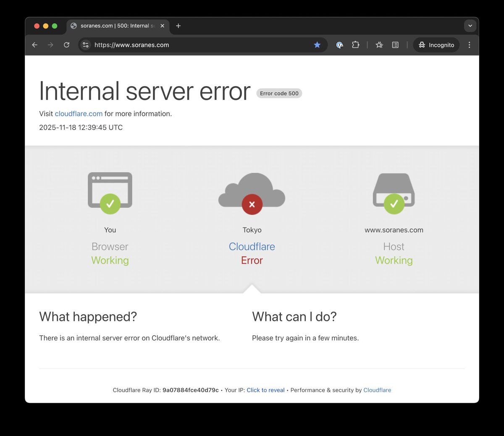
Task: Click the cloud error status icon
Action: pos(252,193)
